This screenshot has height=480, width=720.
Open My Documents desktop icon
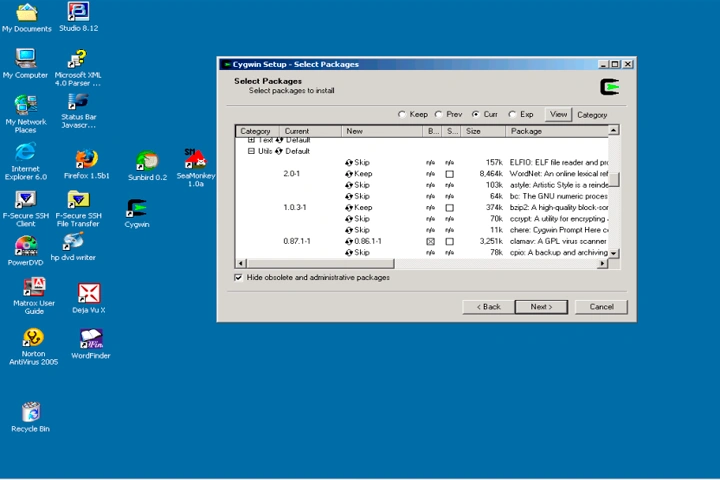pos(27,18)
